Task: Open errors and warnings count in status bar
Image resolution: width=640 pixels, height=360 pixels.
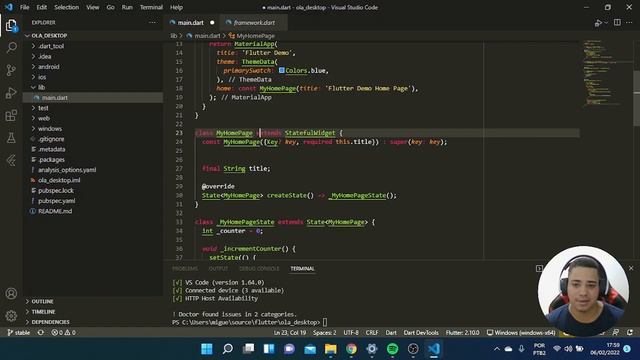Action: tap(63, 333)
